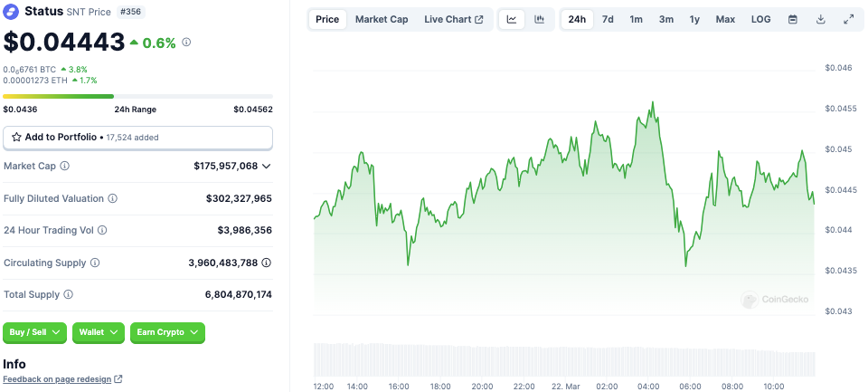Viewport: 868px width, 392px height.
Task: Switch to the Market Cap chart tab
Action: (382, 19)
